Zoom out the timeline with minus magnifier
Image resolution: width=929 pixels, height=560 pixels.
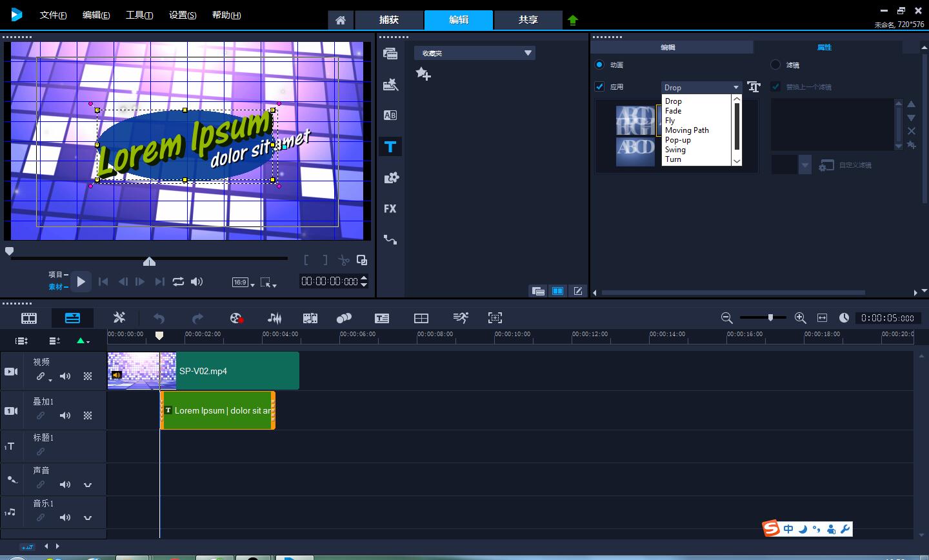click(726, 317)
